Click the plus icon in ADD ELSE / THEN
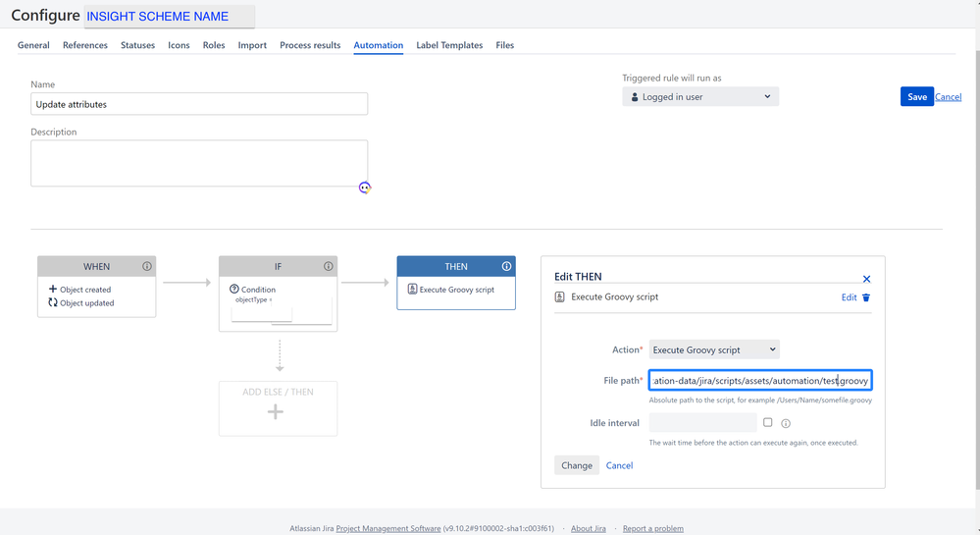980x535 pixels. 276,411
